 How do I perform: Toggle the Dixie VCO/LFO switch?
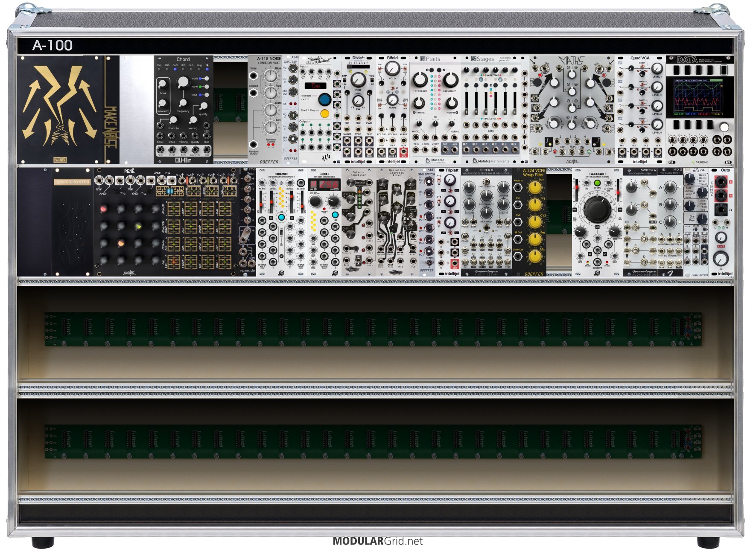[371, 81]
